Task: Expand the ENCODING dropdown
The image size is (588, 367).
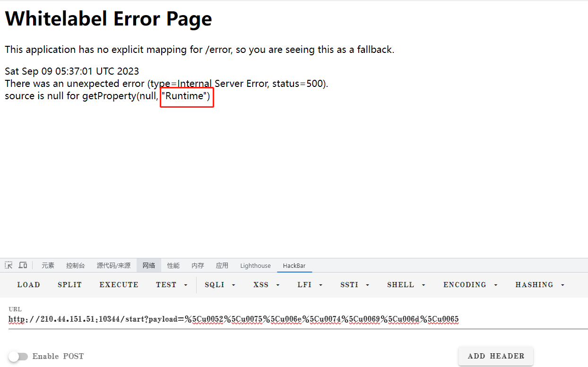Action: (x=470, y=285)
